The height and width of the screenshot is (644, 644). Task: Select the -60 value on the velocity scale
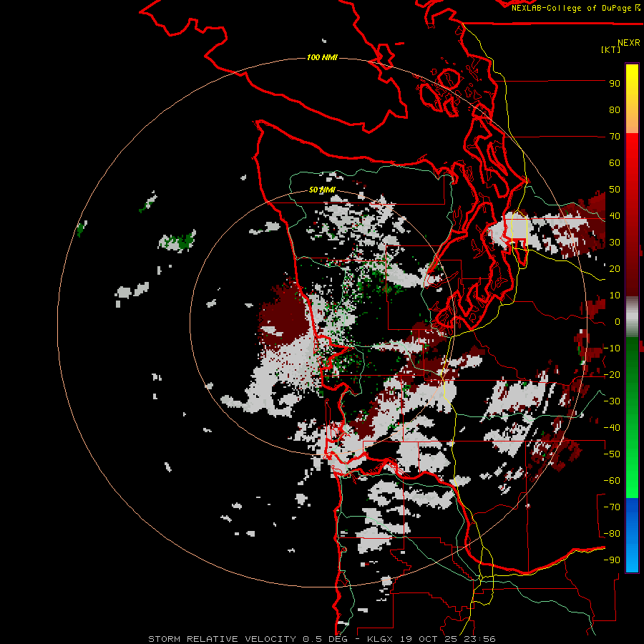pos(612,481)
